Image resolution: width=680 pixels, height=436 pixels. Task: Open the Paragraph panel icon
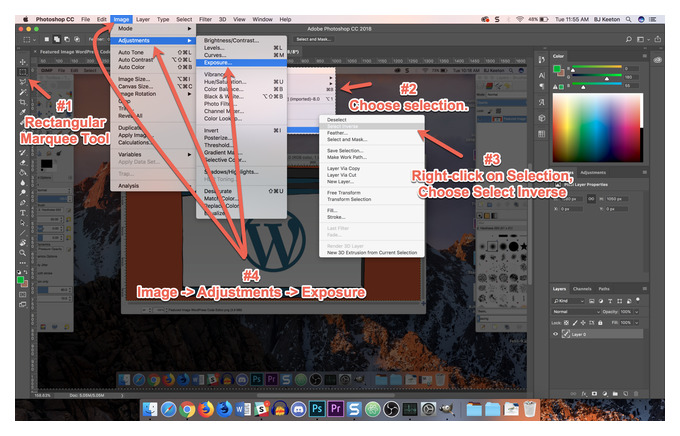(x=542, y=86)
